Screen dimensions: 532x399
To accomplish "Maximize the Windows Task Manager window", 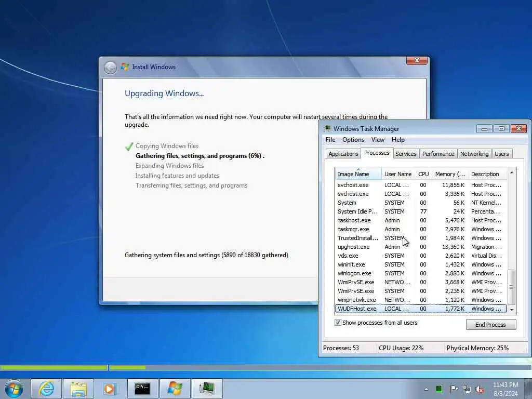I will pyautogui.click(x=501, y=129).
